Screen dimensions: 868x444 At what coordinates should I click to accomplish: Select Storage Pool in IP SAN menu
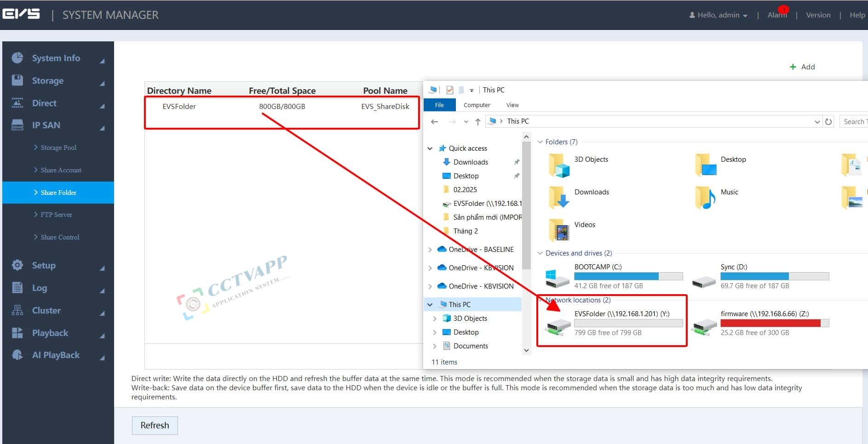[58, 148]
